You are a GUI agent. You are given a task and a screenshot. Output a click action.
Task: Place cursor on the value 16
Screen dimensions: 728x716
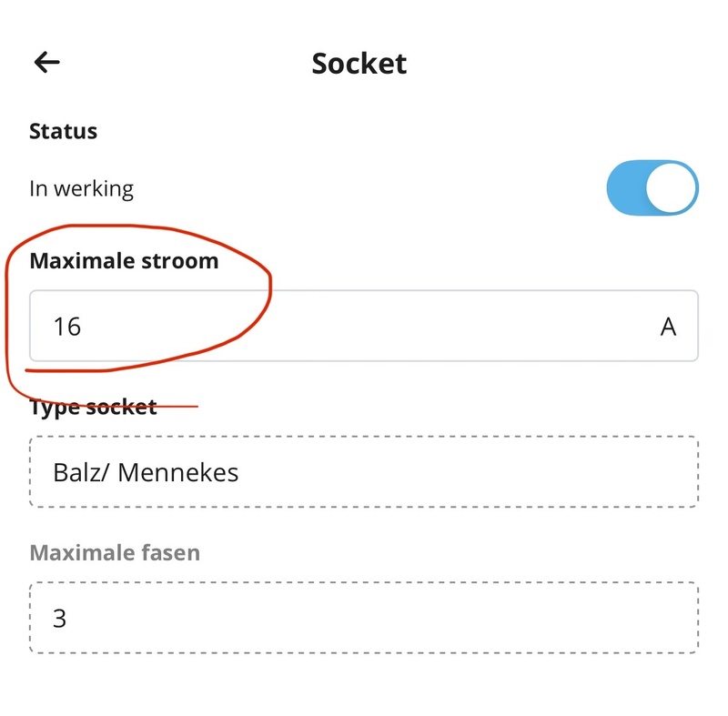point(67,327)
